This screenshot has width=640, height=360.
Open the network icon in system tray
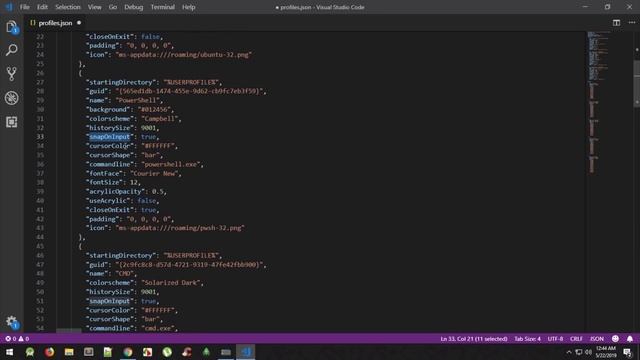[579, 352]
